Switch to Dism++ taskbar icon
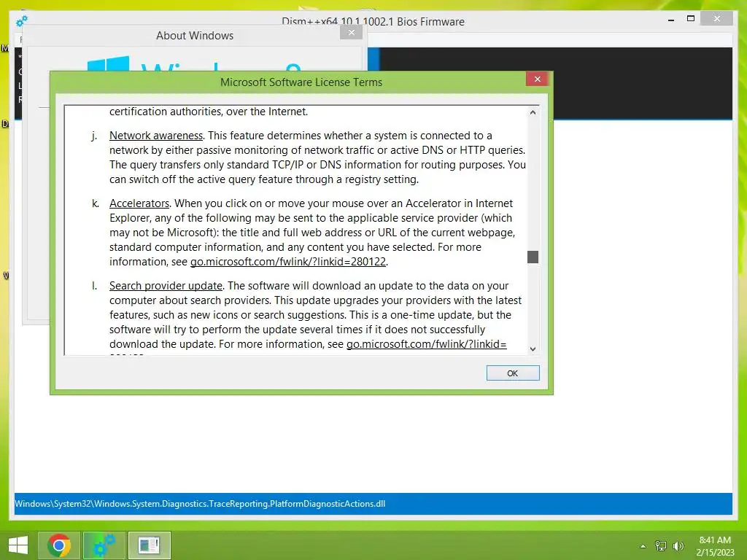Viewport: 747px width, 560px height. [104, 545]
